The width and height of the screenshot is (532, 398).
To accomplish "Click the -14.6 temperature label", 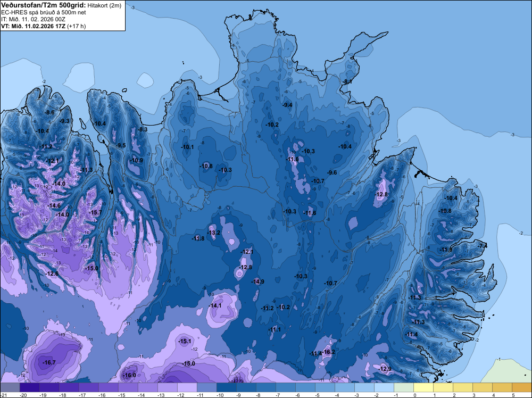I will [54, 205].
